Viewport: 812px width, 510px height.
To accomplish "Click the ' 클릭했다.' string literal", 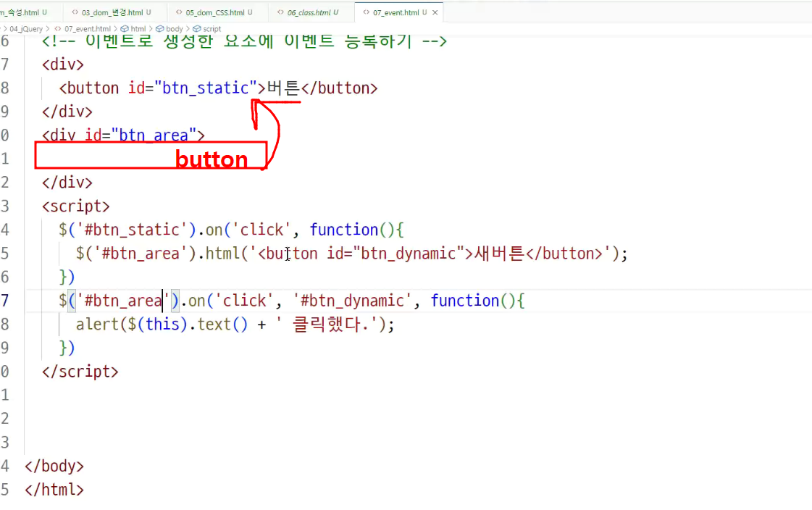I will click(x=327, y=325).
